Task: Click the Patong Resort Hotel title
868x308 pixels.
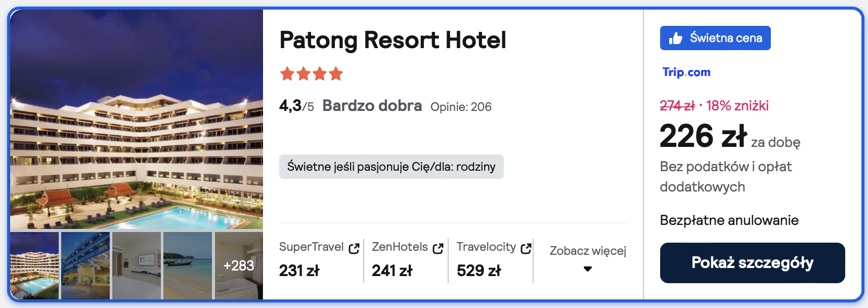Action: click(x=393, y=40)
